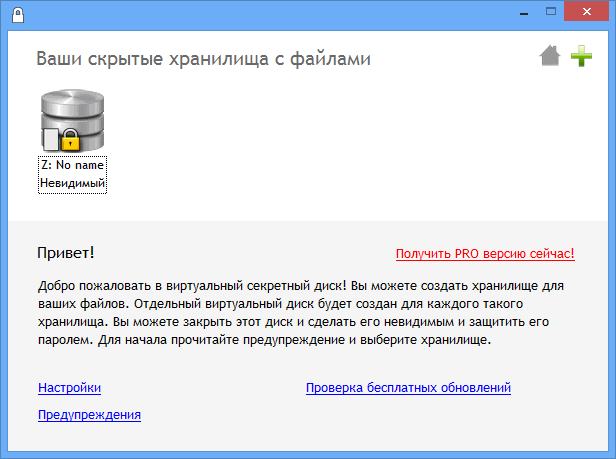Click the 'Ваши скрытые хранилища с файлами' heading
Image resolution: width=616 pixels, height=459 pixels.
(203, 59)
